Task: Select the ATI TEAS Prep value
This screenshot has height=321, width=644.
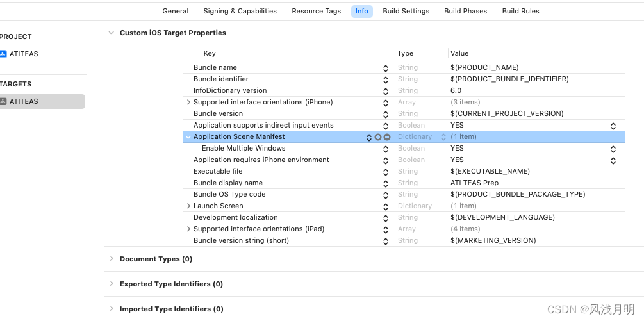Action: click(x=474, y=183)
